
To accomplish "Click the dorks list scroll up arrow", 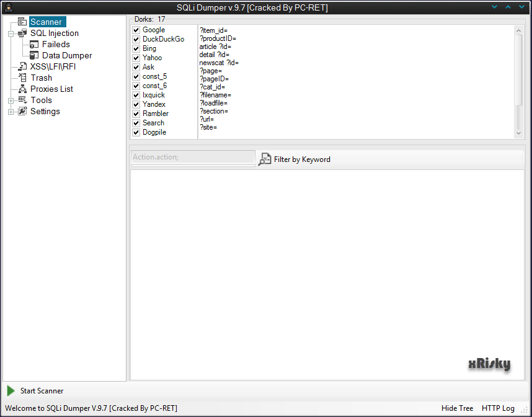I will pos(518,30).
